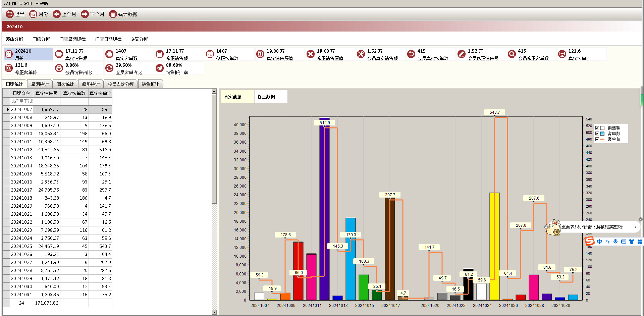The width and height of the screenshot is (644, 316).
Task: Click the Sogou input method S logo
Action: [x=590, y=241]
